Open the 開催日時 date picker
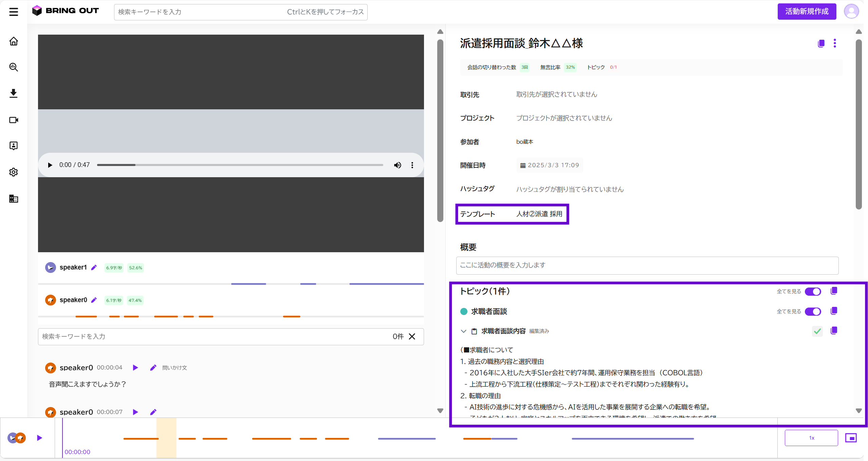The width and height of the screenshot is (868, 461). pos(550,165)
